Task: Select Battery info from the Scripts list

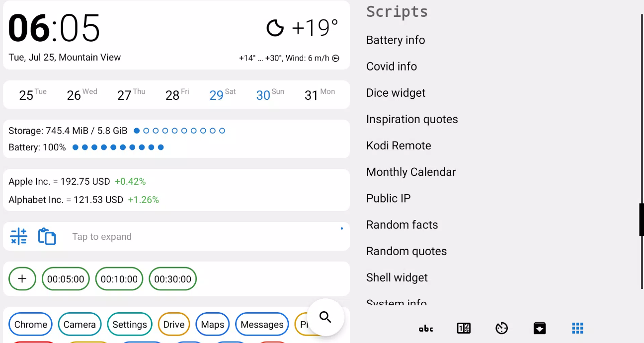Action: pyautogui.click(x=396, y=40)
